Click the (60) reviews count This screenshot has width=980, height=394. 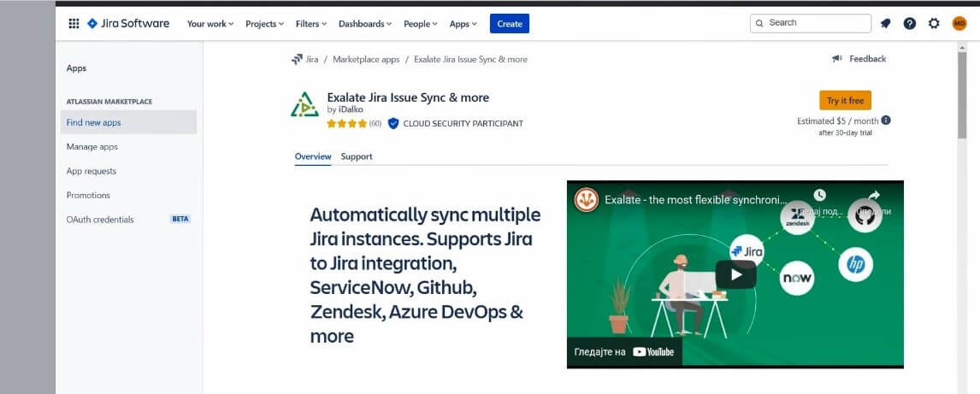375,124
